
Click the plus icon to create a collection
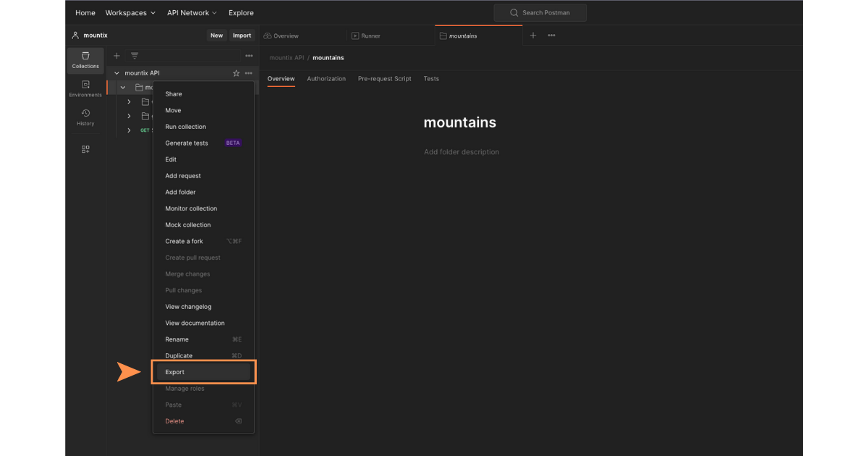tap(117, 56)
